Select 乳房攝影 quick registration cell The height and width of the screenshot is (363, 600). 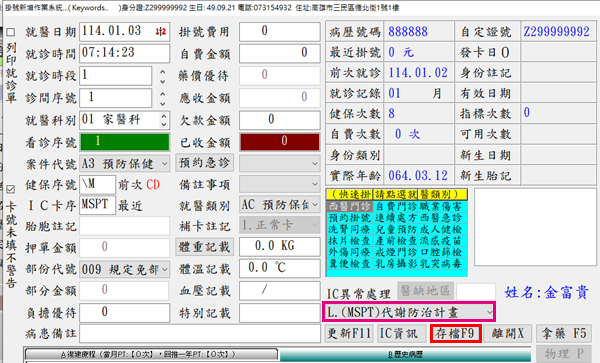[x=395, y=264]
